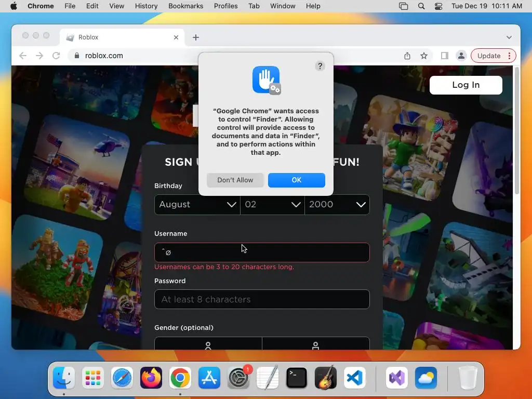532x399 pixels.
Task: Close the Roblox tab
Action: click(x=176, y=37)
